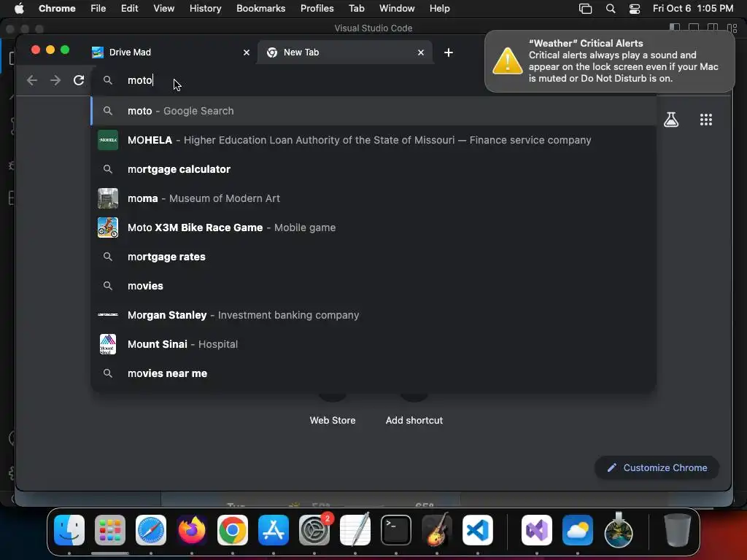The width and height of the screenshot is (747, 560).
Task: Click the Chrome icon in the dock
Action: click(233, 530)
